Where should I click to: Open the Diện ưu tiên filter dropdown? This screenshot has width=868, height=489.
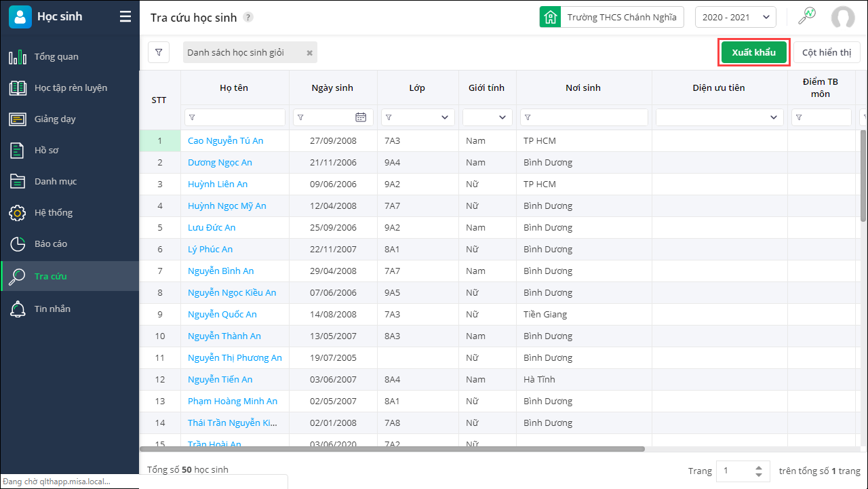coord(774,117)
